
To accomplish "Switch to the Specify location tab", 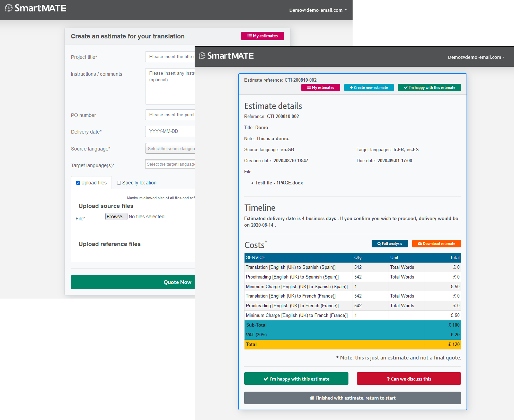I will pyautogui.click(x=139, y=183).
